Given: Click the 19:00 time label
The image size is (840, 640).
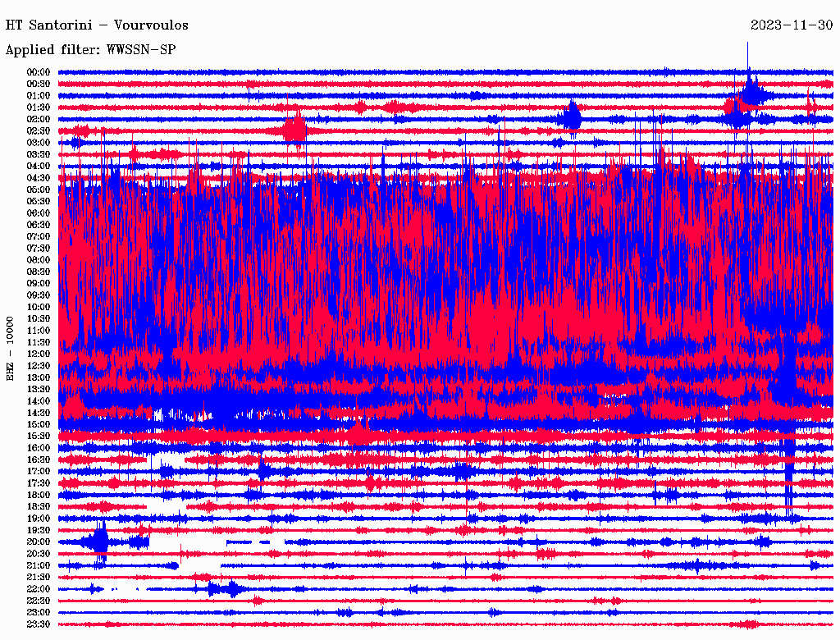Looking at the screenshot, I should click(x=39, y=519).
